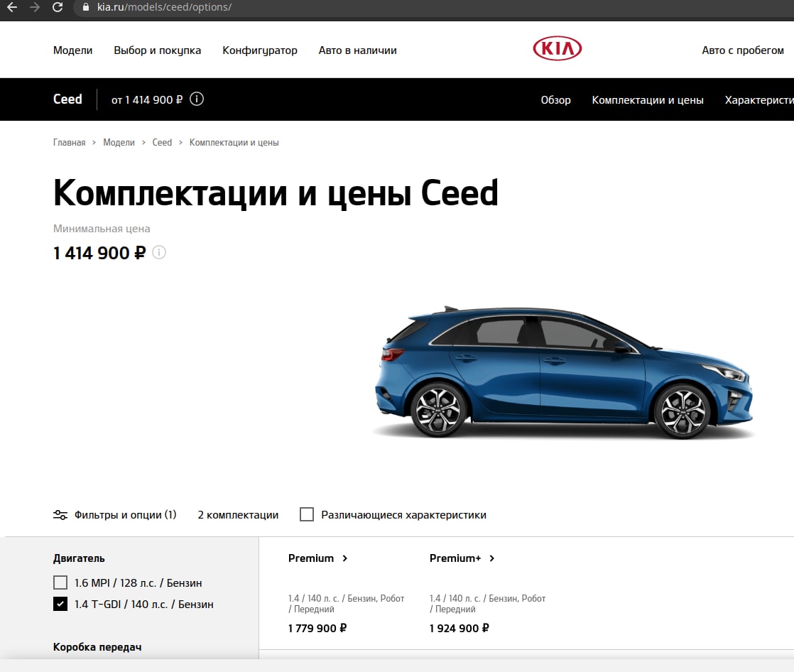Click the 1 414 900 ₽ minimum price
The image size is (794, 672).
coord(99,253)
